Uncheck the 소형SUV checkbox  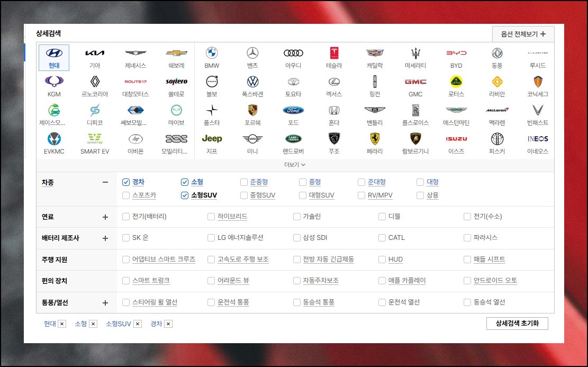tap(185, 195)
